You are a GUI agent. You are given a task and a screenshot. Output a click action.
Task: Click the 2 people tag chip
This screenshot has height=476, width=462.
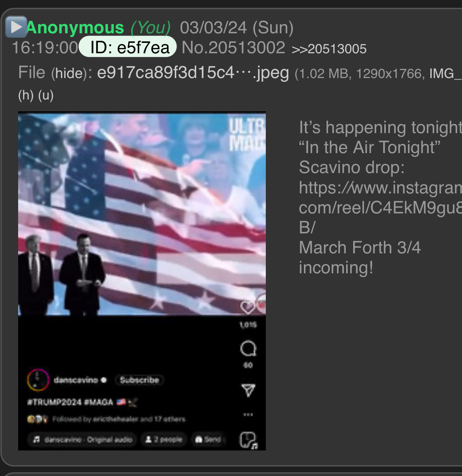(164, 439)
